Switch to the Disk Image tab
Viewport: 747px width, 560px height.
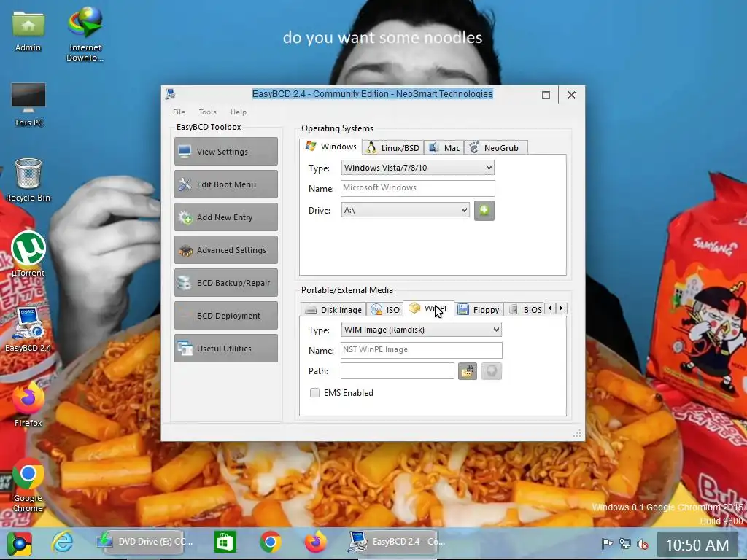pyautogui.click(x=333, y=309)
